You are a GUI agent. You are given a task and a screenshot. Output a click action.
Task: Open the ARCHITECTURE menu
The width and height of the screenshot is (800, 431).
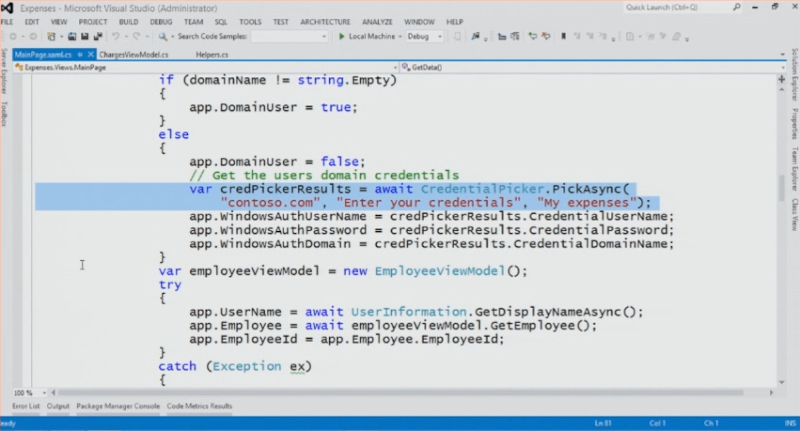click(326, 22)
